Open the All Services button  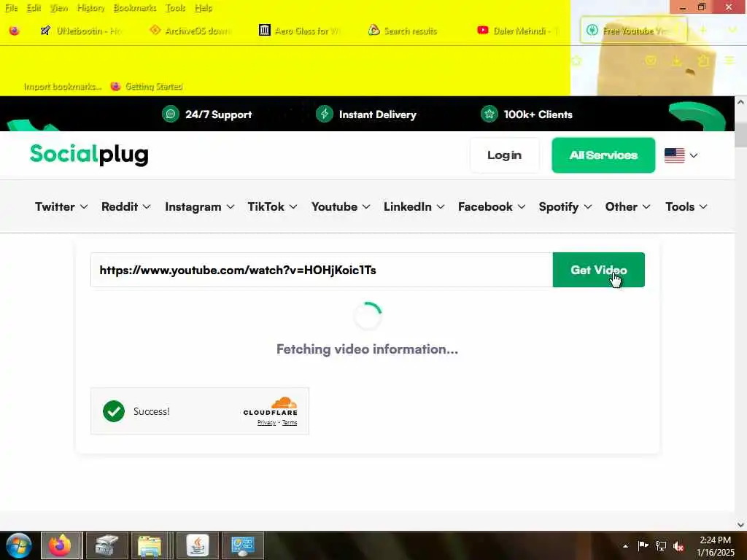click(603, 155)
